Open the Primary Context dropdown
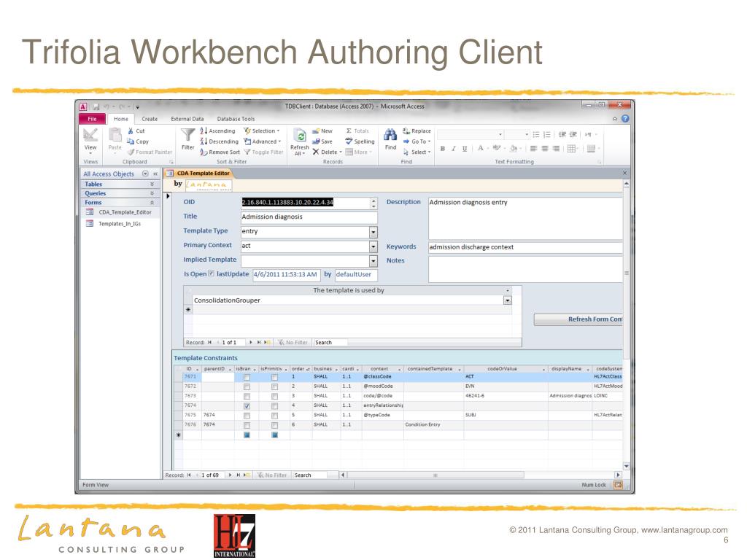This screenshot has width=747, height=560. [x=373, y=246]
